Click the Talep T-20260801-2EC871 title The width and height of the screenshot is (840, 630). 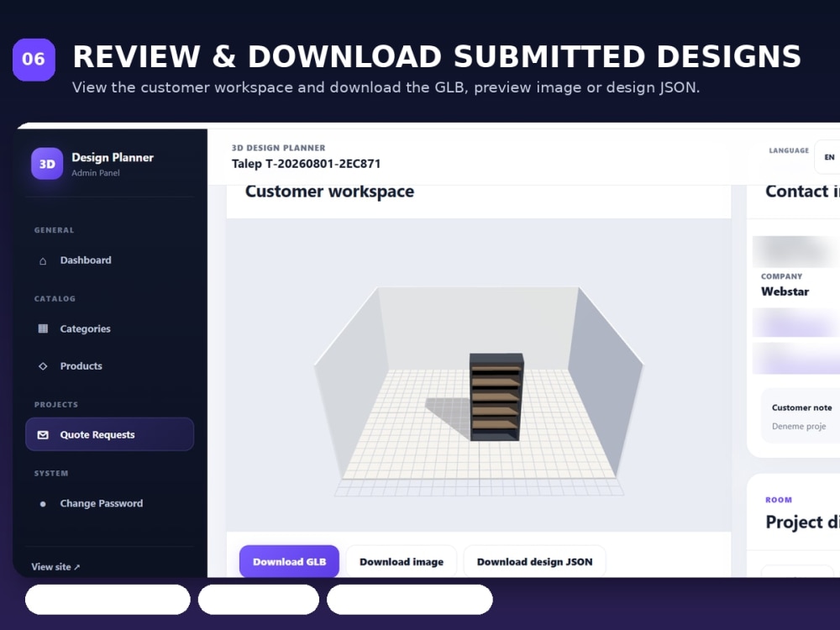pos(306,164)
